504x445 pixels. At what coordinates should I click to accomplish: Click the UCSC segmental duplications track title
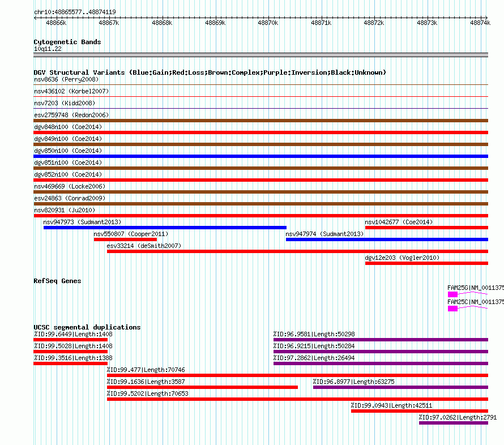tap(87, 327)
